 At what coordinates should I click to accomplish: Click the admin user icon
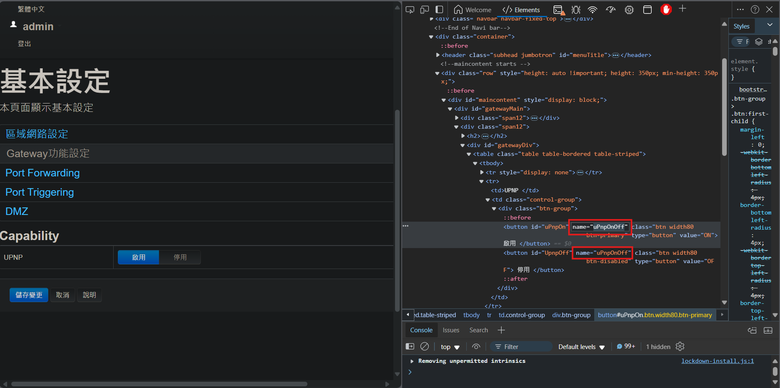point(13,25)
